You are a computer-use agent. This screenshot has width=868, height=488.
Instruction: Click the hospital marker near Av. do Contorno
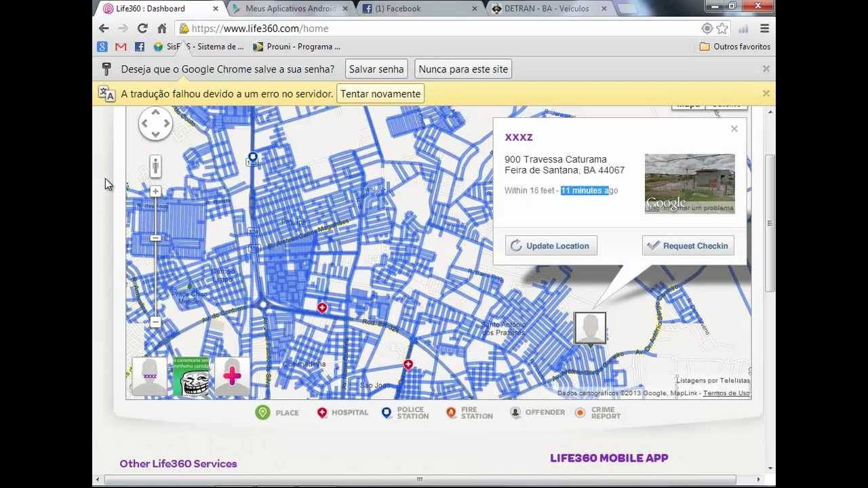(322, 308)
